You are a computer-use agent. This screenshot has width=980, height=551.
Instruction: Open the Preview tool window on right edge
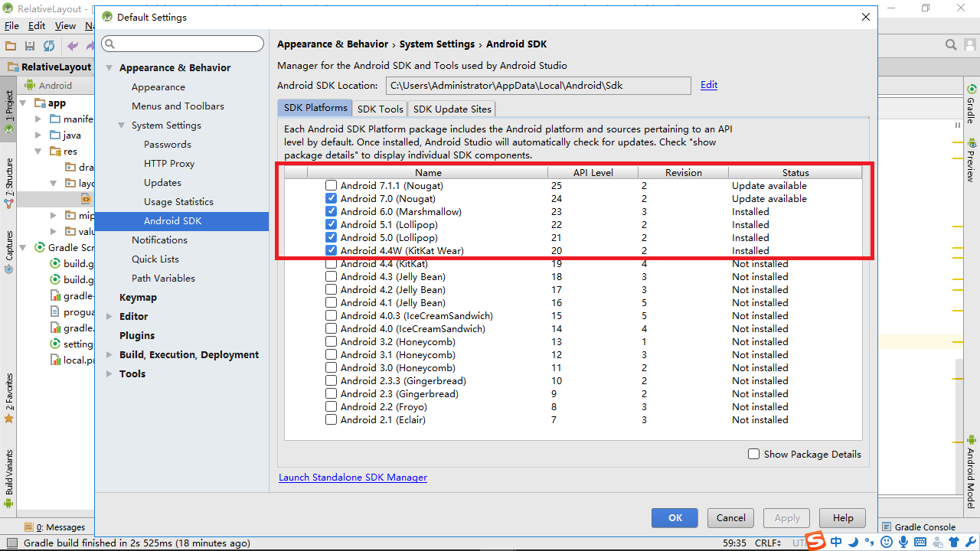(x=971, y=159)
